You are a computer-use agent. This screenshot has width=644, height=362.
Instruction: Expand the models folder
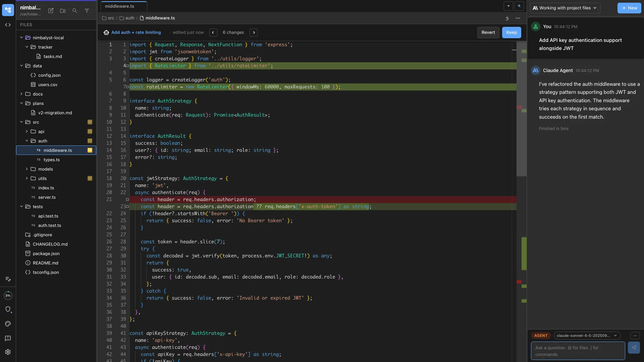pyautogui.click(x=26, y=169)
